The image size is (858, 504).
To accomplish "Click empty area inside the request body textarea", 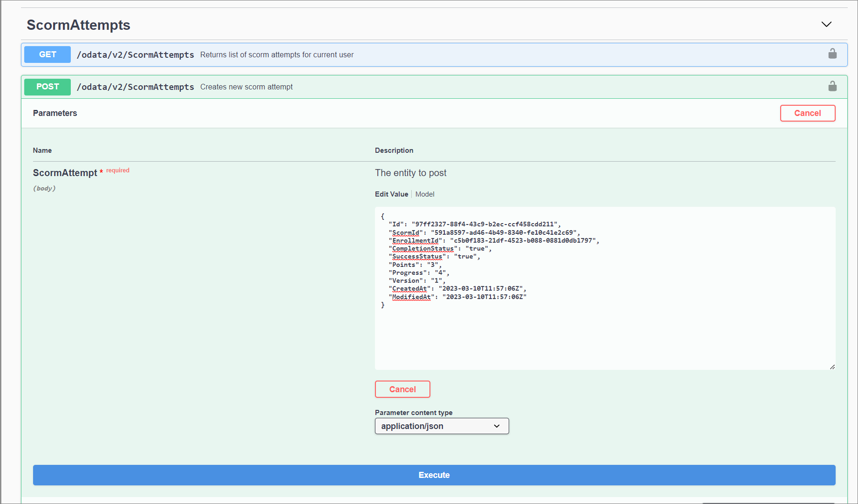I will [606, 340].
